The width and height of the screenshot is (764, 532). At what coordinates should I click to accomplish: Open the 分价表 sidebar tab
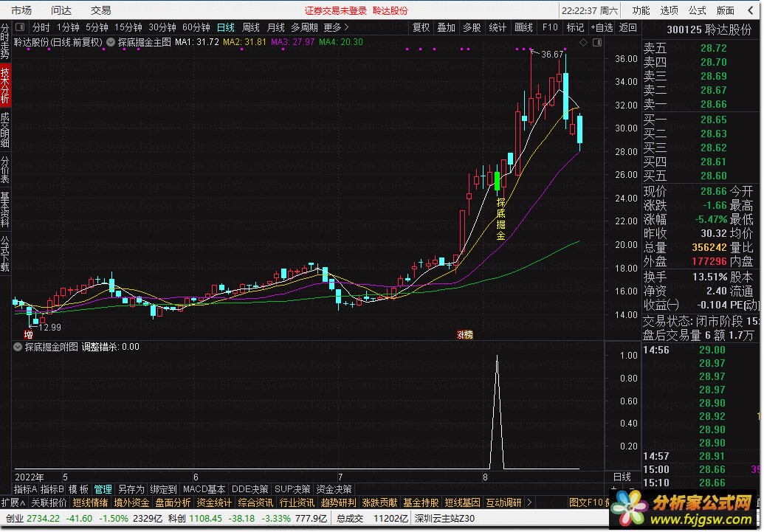point(5,170)
